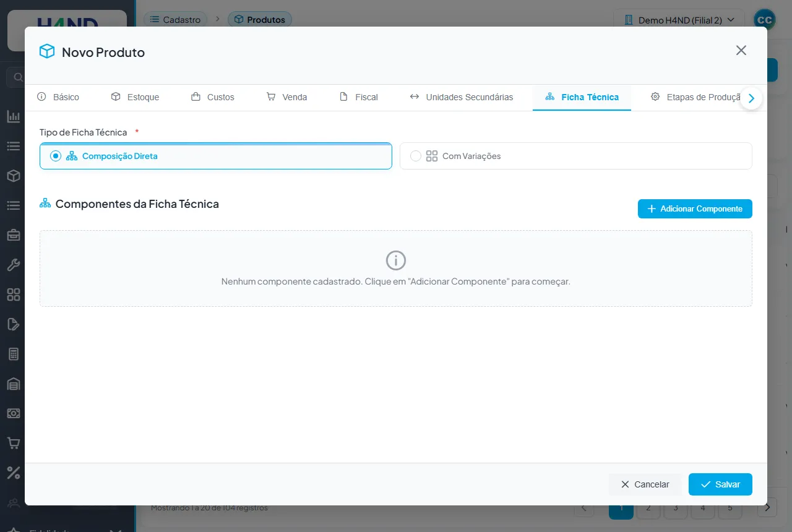Click the grid squares icon in the left sidebar
Image resolution: width=792 pixels, height=532 pixels.
tap(13, 294)
